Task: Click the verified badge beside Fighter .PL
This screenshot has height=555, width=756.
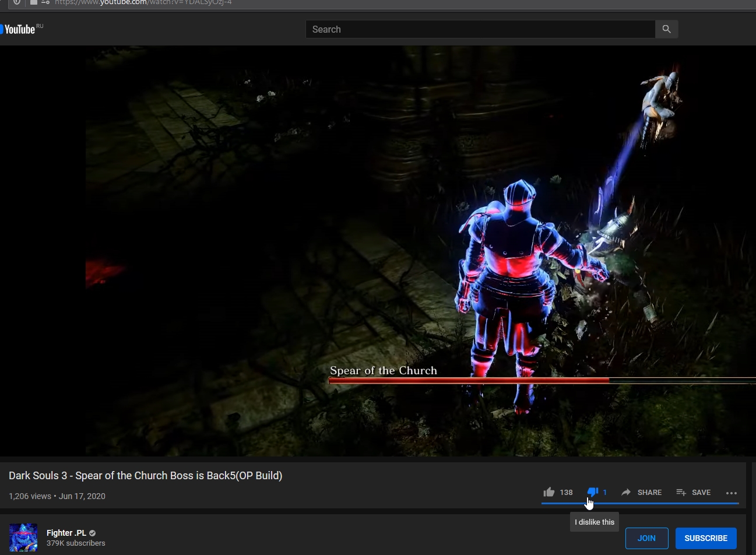Action: [93, 533]
